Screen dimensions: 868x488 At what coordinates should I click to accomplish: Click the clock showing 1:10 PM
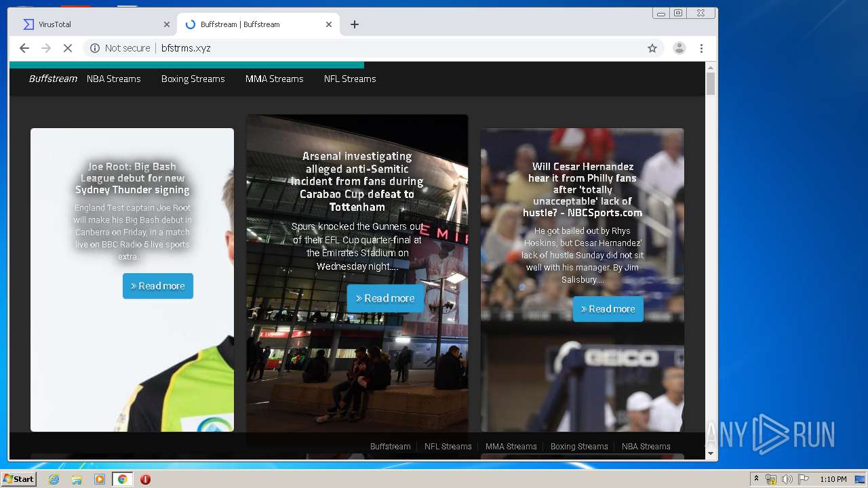tap(833, 479)
